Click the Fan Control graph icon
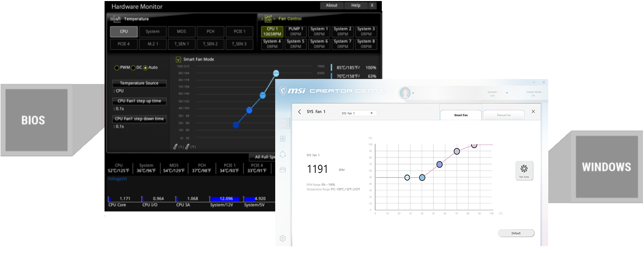The image size is (644, 253). [x=268, y=18]
